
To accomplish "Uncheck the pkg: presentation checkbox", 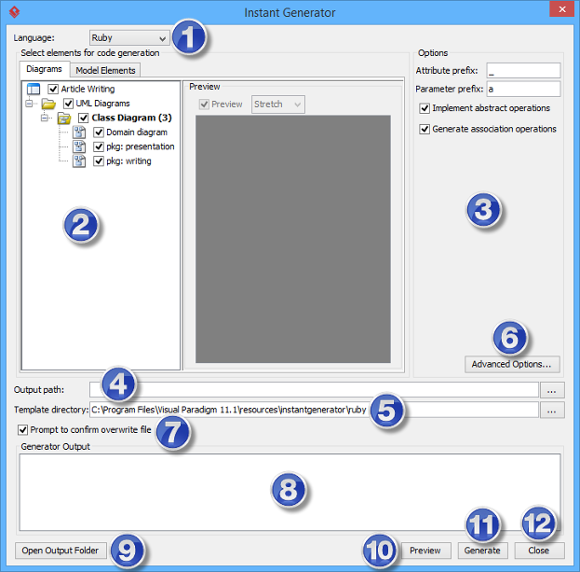I will point(98,147).
